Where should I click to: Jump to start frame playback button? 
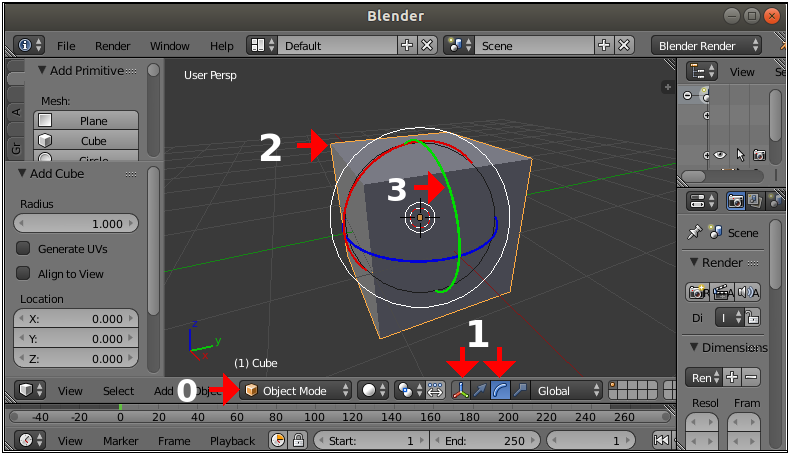tap(661, 440)
